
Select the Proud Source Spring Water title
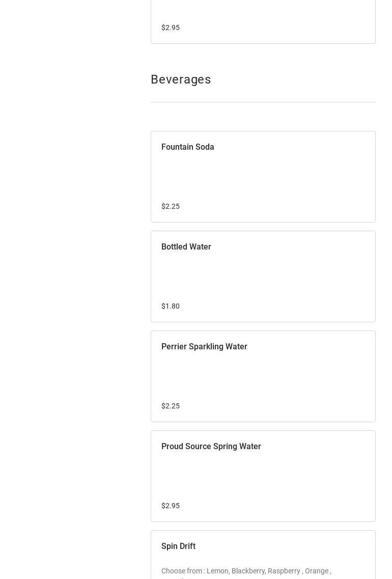[x=211, y=446]
